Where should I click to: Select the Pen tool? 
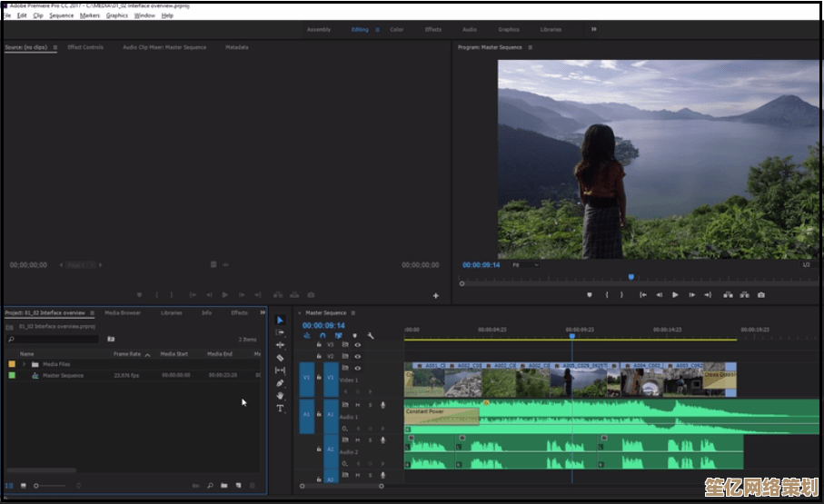click(280, 383)
